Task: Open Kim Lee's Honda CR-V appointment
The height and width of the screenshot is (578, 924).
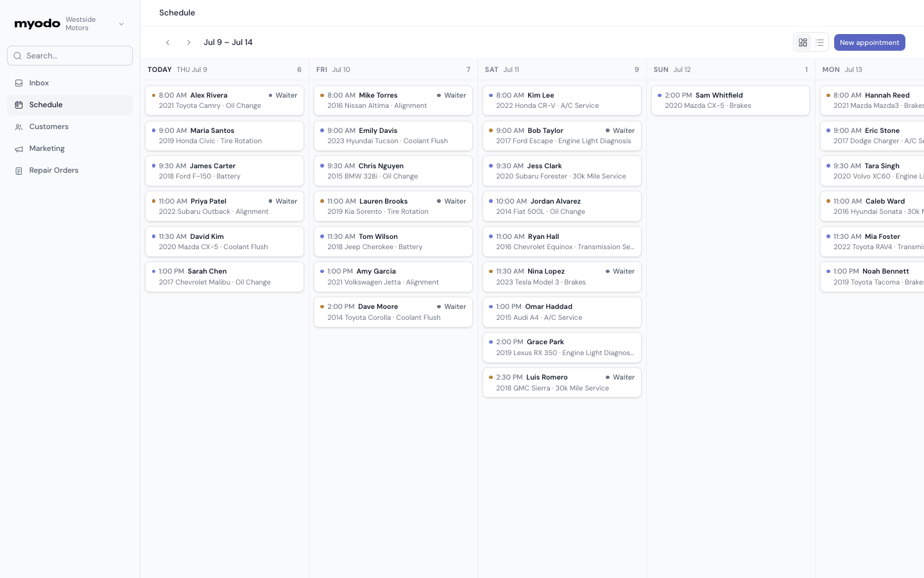Action: pos(562,100)
